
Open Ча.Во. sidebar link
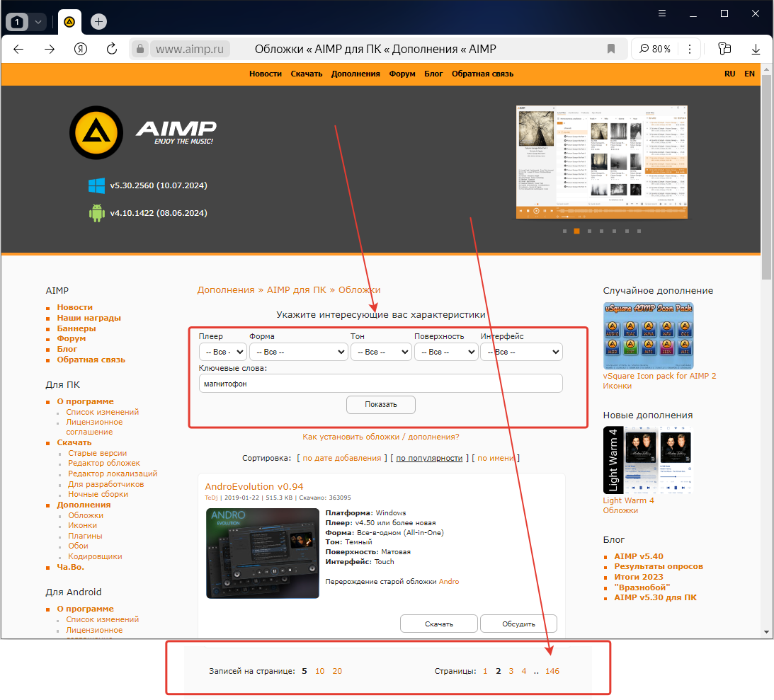click(x=71, y=567)
